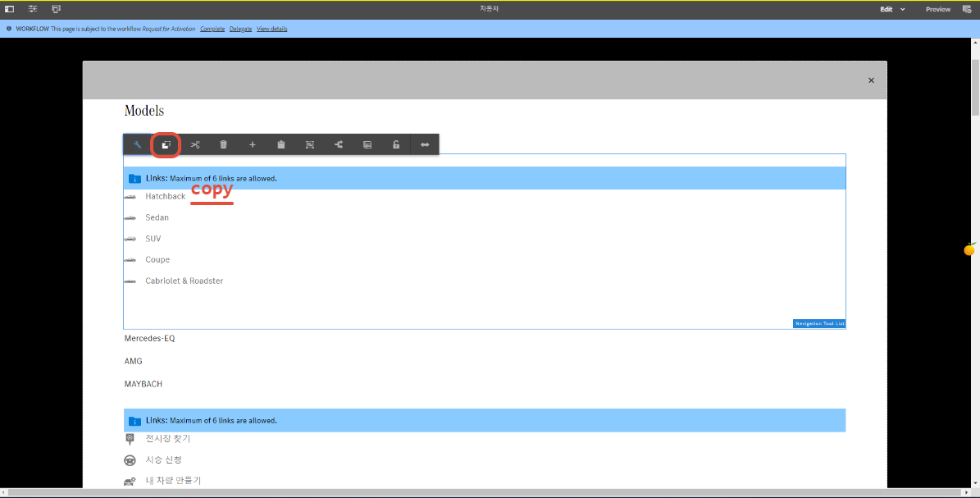980x498 pixels.
Task: Cut the component with scissors icon
Action: (195, 144)
